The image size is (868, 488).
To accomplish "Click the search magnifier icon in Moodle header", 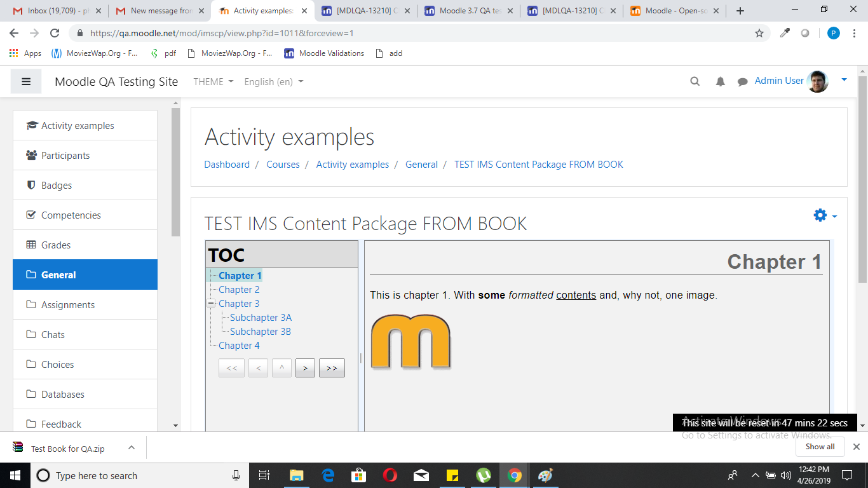I will [x=695, y=81].
